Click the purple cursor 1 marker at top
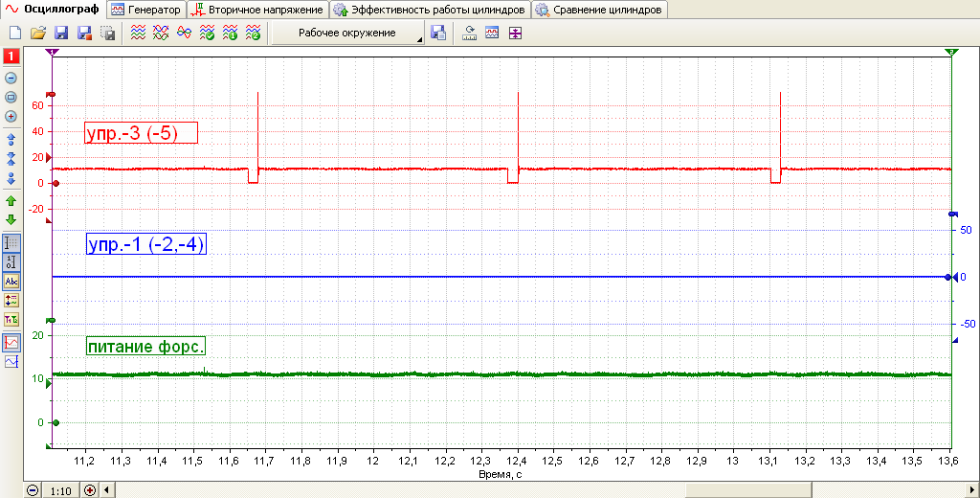The image size is (980, 498). (x=53, y=52)
